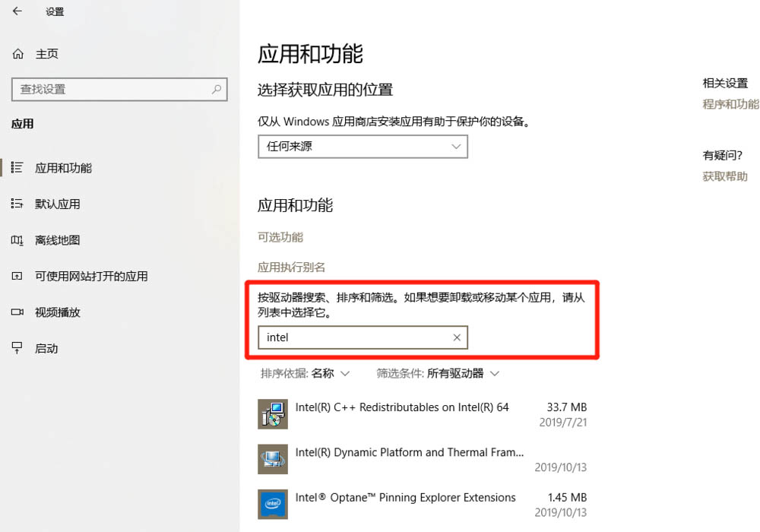The height and width of the screenshot is (532, 760).
Task: Go back with the arrow icon
Action: [x=17, y=11]
